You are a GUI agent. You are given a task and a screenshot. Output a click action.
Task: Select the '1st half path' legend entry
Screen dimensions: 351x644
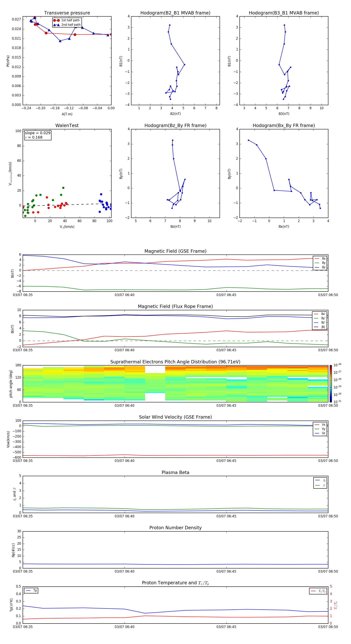[67, 20]
